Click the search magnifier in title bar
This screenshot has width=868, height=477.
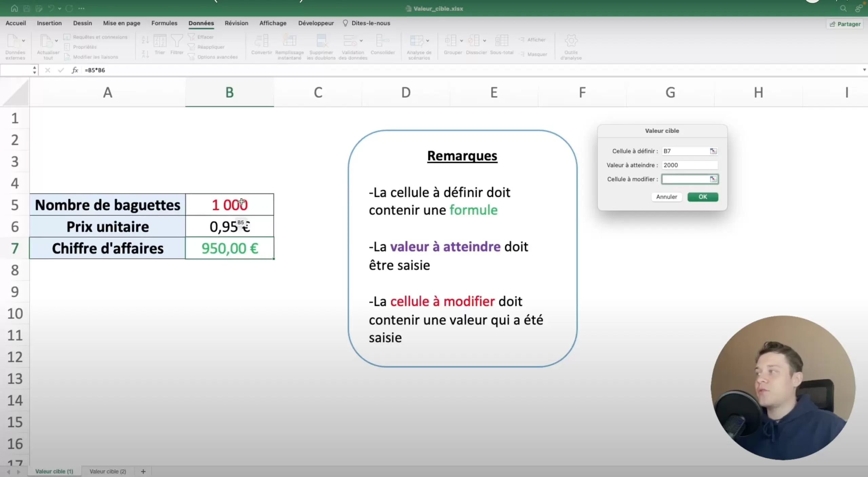tap(843, 8)
